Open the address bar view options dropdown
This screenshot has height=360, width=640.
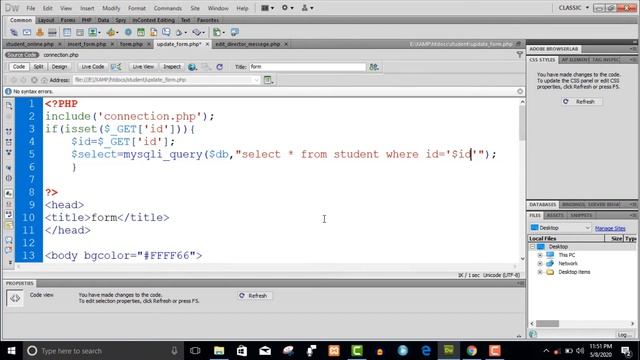click(x=268, y=80)
